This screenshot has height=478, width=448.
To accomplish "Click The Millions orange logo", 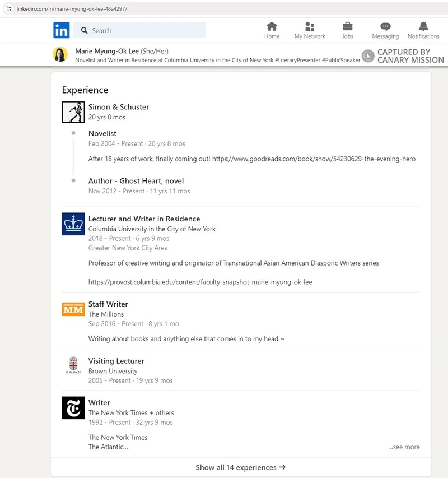I will point(73,309).
